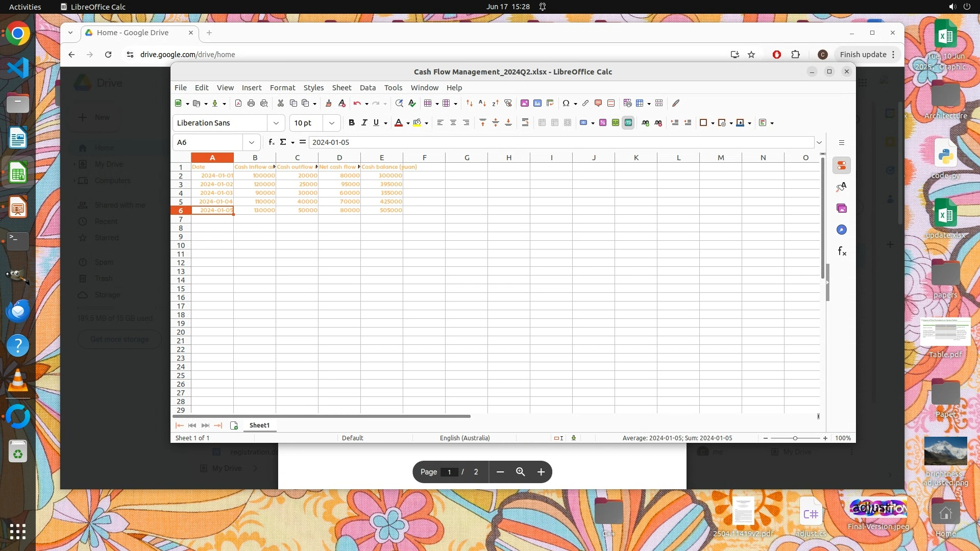Viewport: 980px width, 551px height.
Task: Click the Finish update button in Chrome
Action: [x=863, y=55]
